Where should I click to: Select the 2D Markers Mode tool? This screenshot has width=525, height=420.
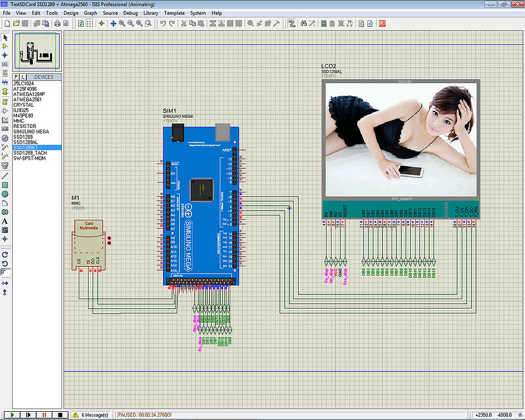coord(5,239)
